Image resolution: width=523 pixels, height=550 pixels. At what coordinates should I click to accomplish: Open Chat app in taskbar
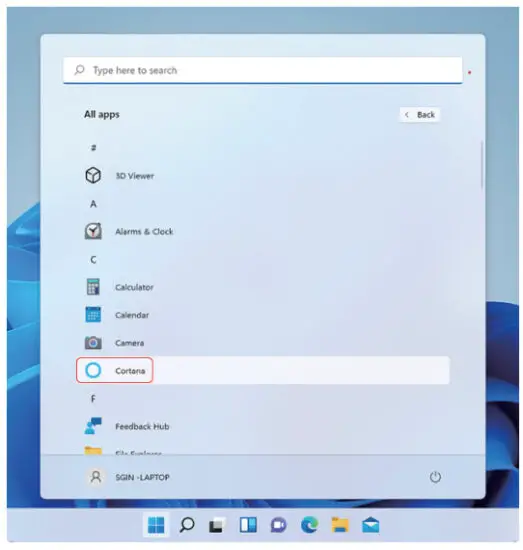coord(279,525)
